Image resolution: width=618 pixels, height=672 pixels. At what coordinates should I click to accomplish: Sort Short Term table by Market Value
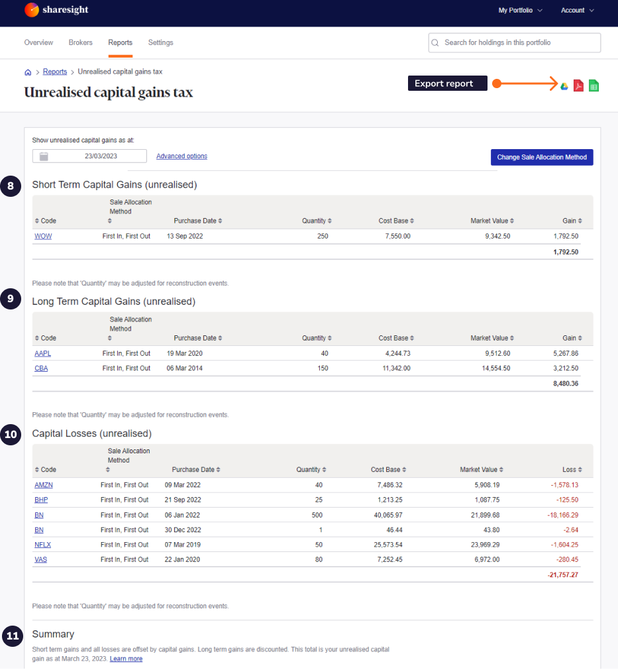tap(492, 221)
